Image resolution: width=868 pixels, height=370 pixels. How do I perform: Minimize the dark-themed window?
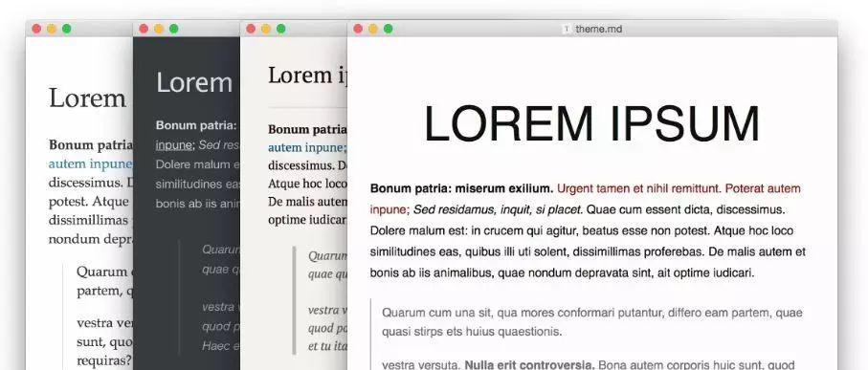tap(158, 29)
